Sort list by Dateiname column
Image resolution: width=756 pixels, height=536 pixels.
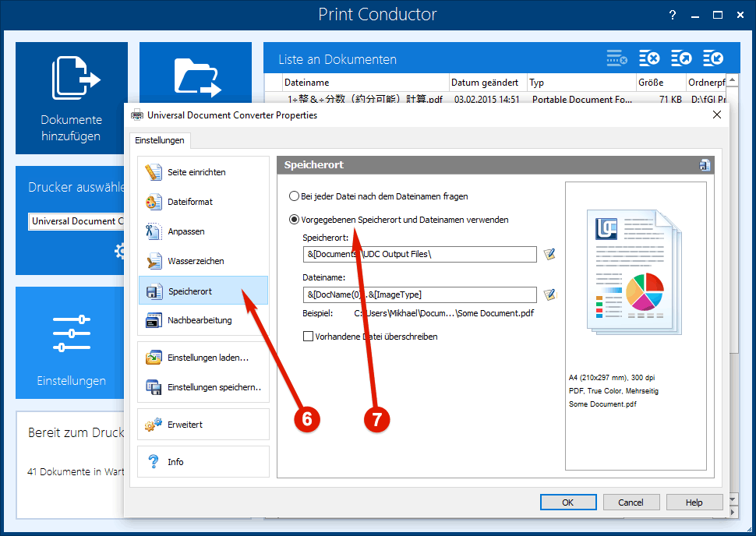coord(366,83)
